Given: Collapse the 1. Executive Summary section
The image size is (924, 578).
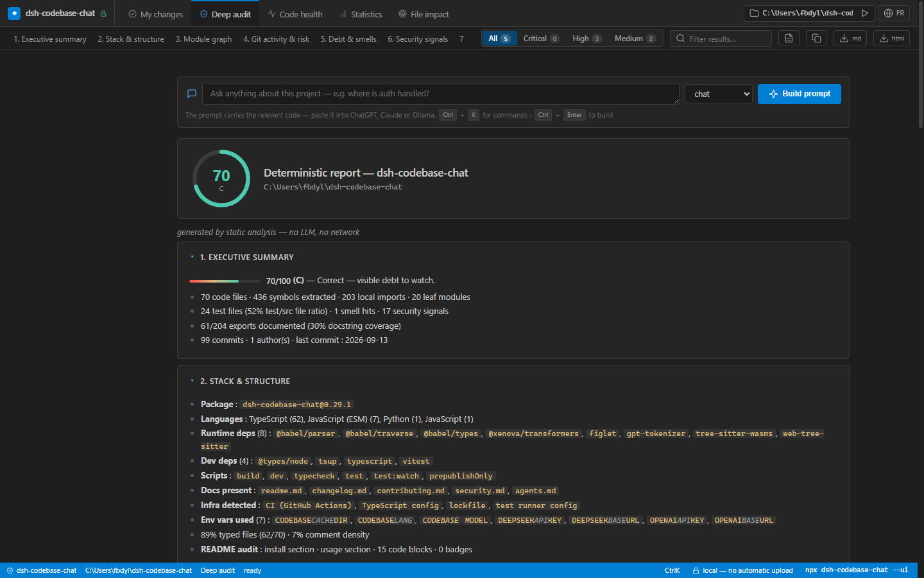Looking at the screenshot, I should pyautogui.click(x=192, y=257).
